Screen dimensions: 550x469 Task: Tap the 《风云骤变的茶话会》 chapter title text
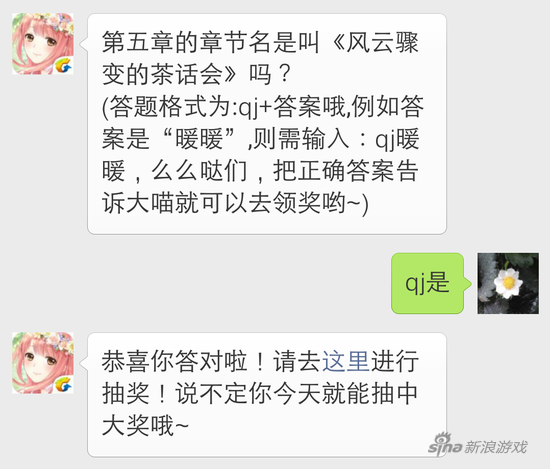[x=260, y=58]
